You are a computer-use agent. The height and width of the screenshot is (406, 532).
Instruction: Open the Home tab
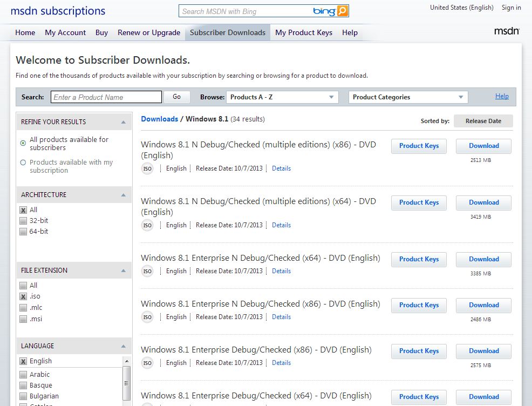click(x=25, y=32)
